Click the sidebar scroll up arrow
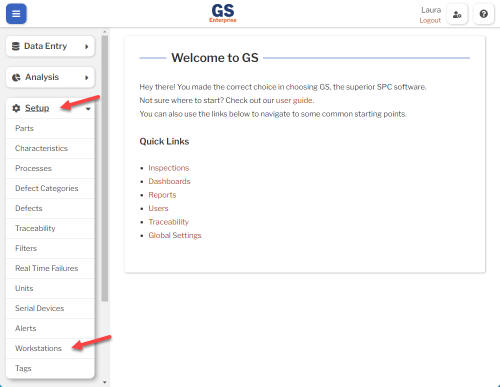Viewport: 500px width, 387px height. tap(105, 32)
